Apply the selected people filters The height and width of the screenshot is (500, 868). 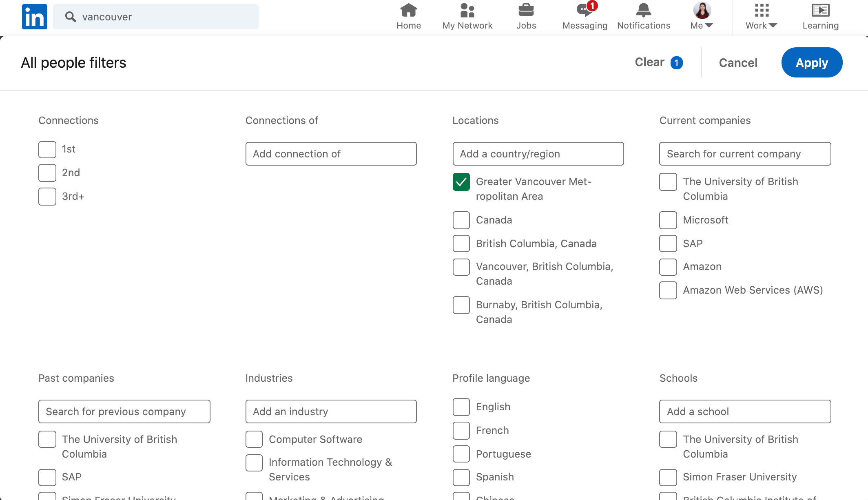812,62
